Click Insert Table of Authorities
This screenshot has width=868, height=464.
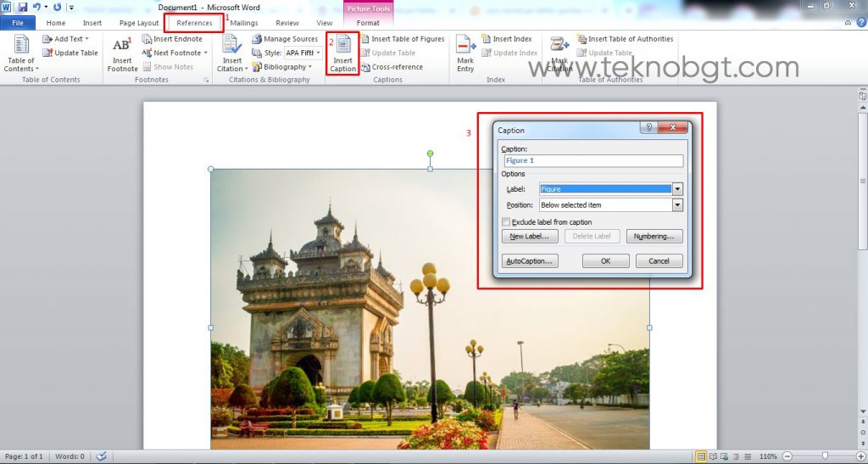(625, 39)
